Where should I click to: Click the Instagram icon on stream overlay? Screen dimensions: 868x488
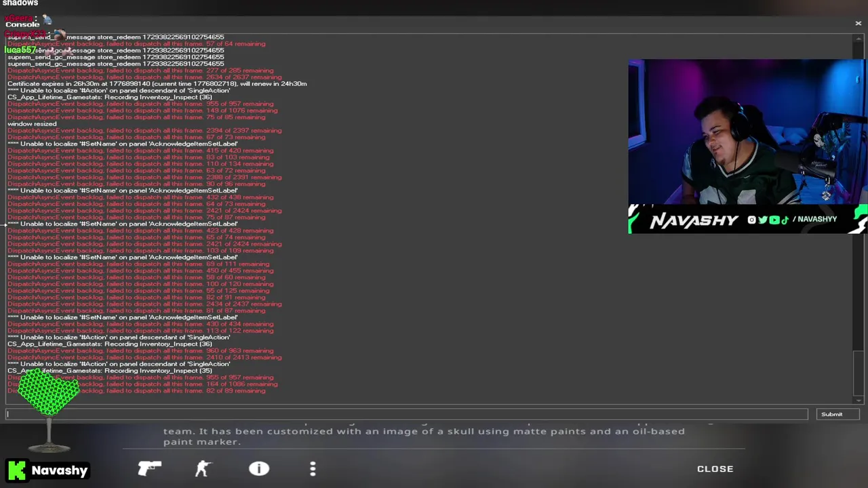click(x=751, y=220)
